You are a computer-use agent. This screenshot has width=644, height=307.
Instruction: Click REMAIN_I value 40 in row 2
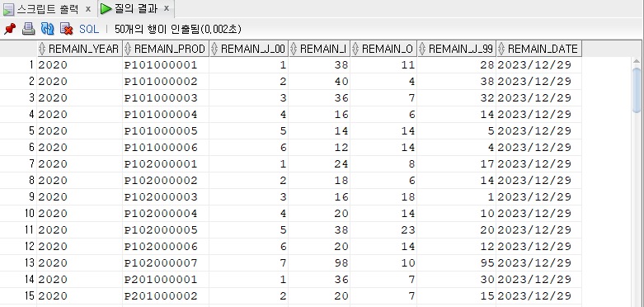tap(319, 82)
